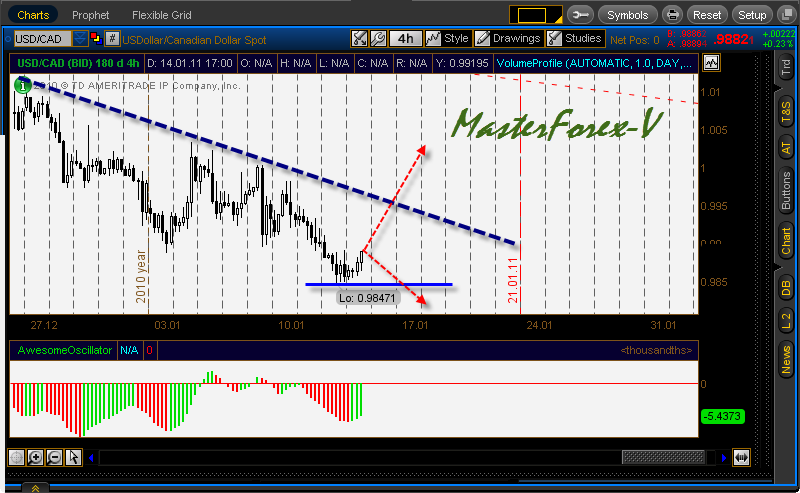The height and width of the screenshot is (493, 800).
Task: Click the green -5.4373 oscillator value badge
Action: pos(722,416)
